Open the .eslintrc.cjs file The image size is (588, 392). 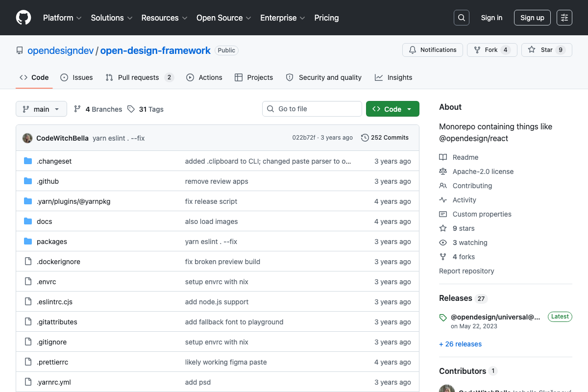click(x=54, y=302)
